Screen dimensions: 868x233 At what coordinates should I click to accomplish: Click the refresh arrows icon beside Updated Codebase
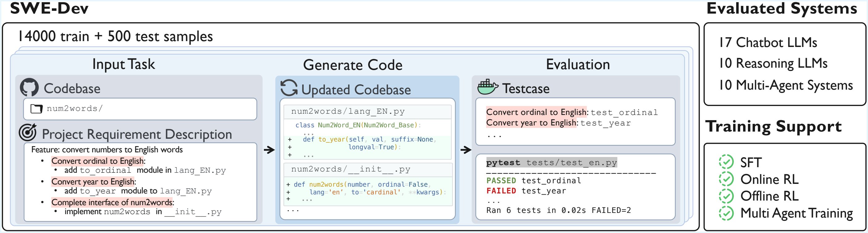pos(289,88)
